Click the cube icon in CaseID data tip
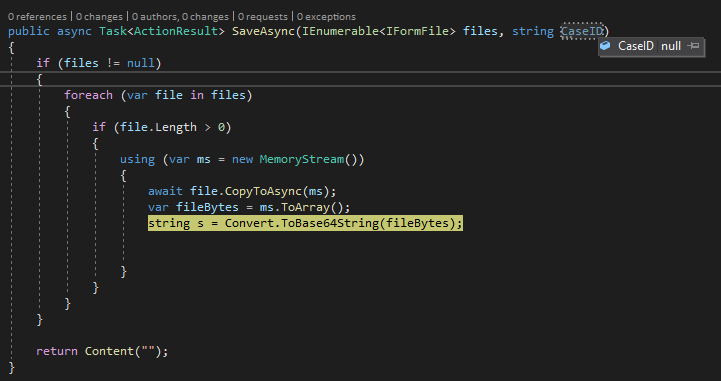Screen dimensions: 721x381 pyautogui.click(x=606, y=46)
